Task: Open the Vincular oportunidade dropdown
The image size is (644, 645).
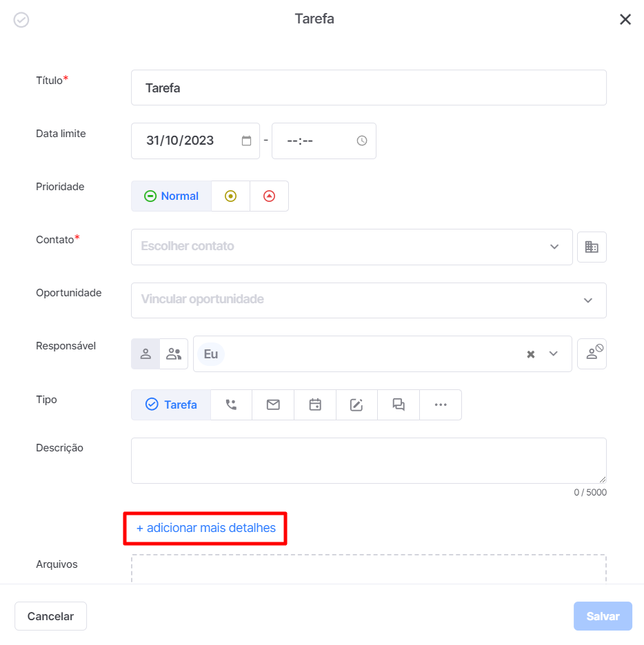Action: [369, 300]
